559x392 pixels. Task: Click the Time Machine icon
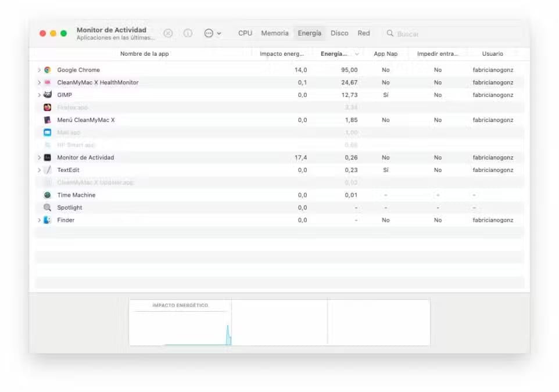coord(48,195)
